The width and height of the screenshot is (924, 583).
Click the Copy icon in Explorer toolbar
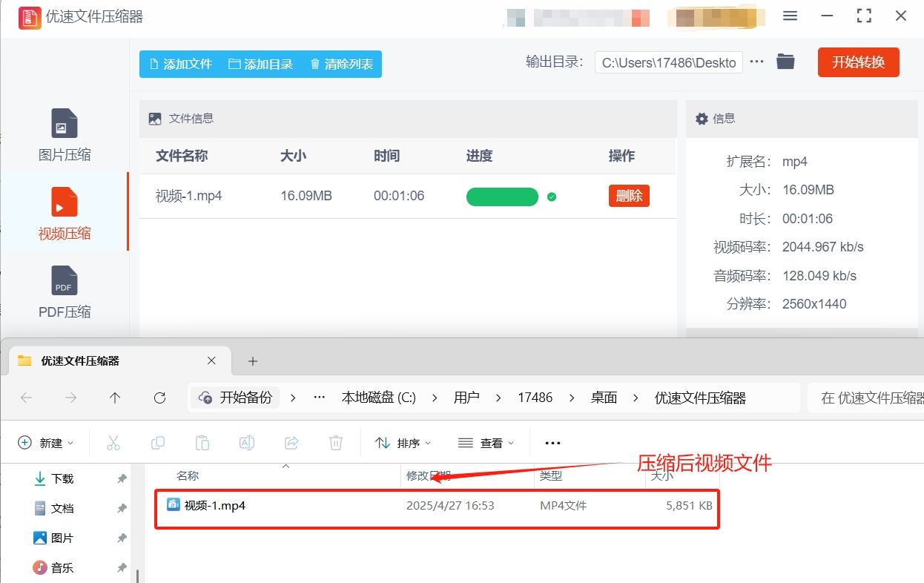(158, 442)
